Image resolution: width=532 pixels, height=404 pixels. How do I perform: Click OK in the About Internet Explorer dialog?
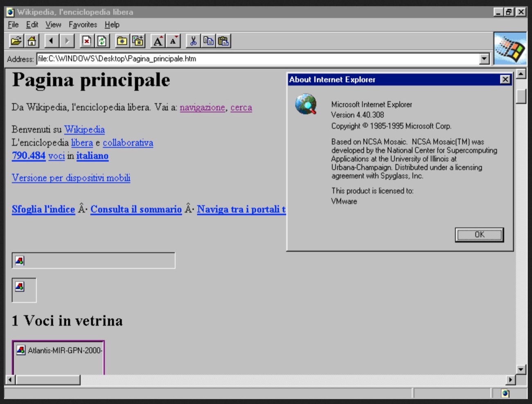479,235
